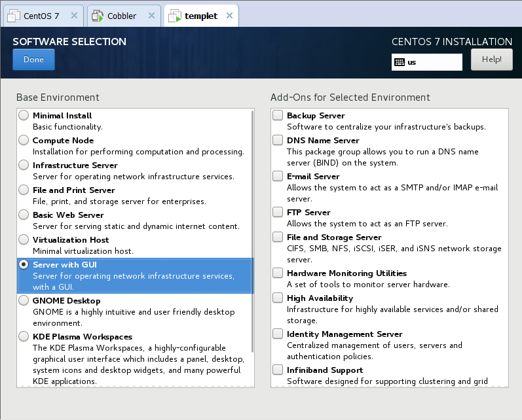Open the Help! button

pyautogui.click(x=492, y=60)
